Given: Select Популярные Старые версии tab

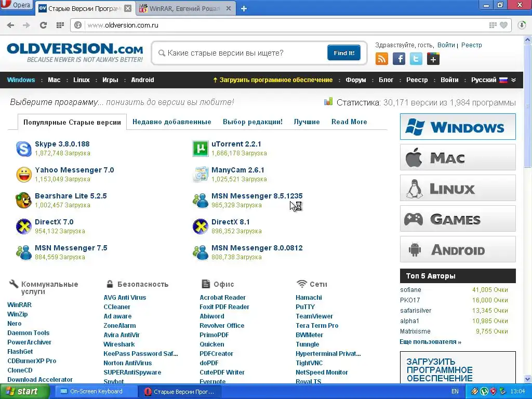Looking at the screenshot, I should click(x=72, y=123).
